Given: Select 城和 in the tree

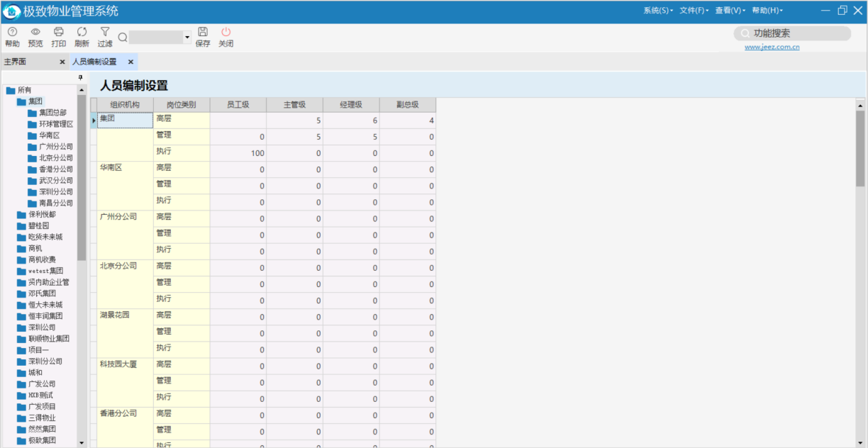Looking at the screenshot, I should point(35,373).
